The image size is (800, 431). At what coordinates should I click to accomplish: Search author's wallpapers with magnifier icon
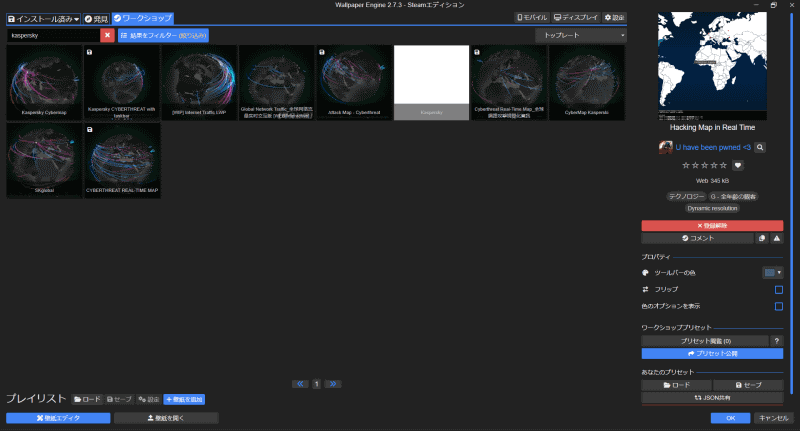[760, 147]
